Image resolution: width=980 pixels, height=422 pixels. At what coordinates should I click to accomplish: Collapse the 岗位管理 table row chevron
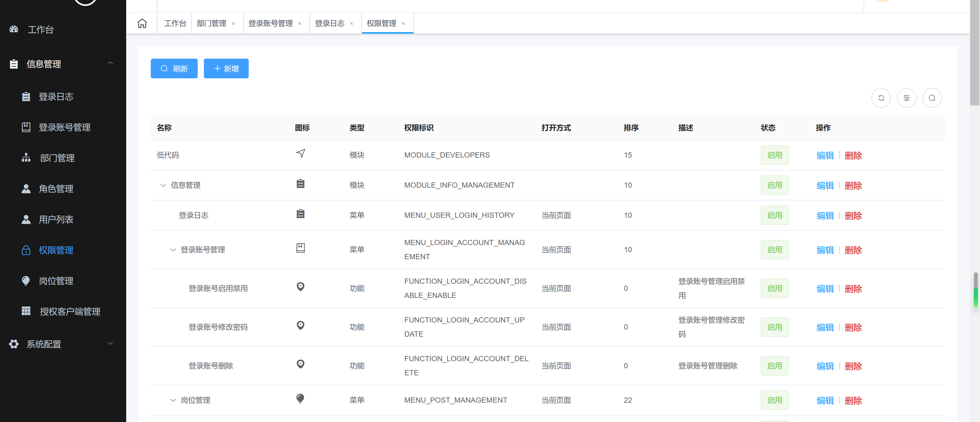click(x=173, y=400)
